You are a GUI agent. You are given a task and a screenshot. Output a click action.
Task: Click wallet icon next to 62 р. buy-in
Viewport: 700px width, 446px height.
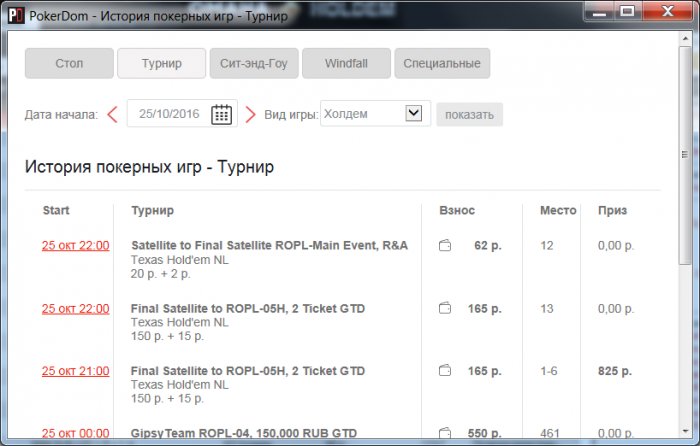click(x=445, y=245)
